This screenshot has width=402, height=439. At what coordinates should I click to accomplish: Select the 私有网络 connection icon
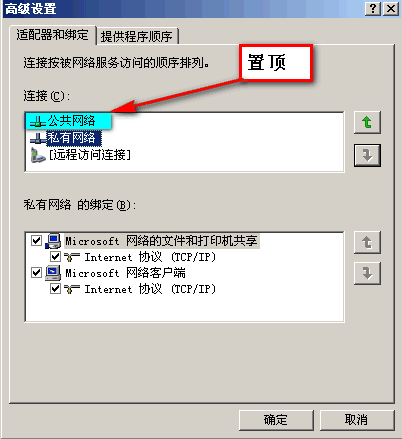38,138
